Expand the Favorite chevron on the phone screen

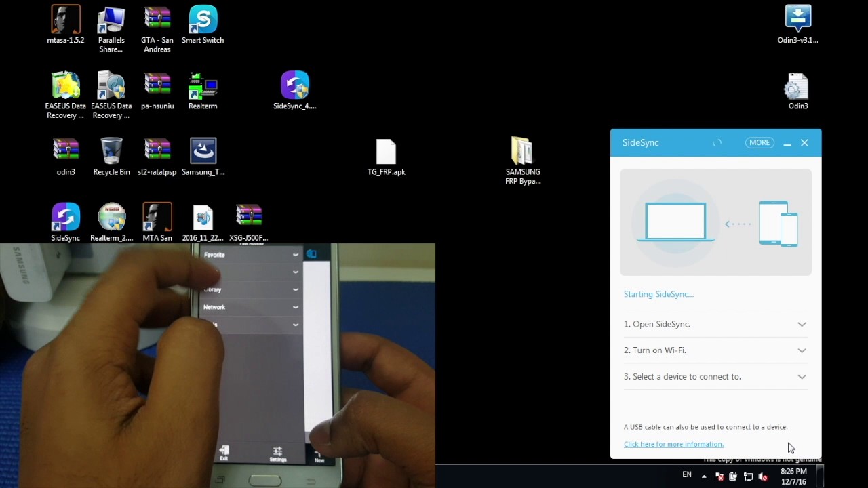pyautogui.click(x=295, y=255)
